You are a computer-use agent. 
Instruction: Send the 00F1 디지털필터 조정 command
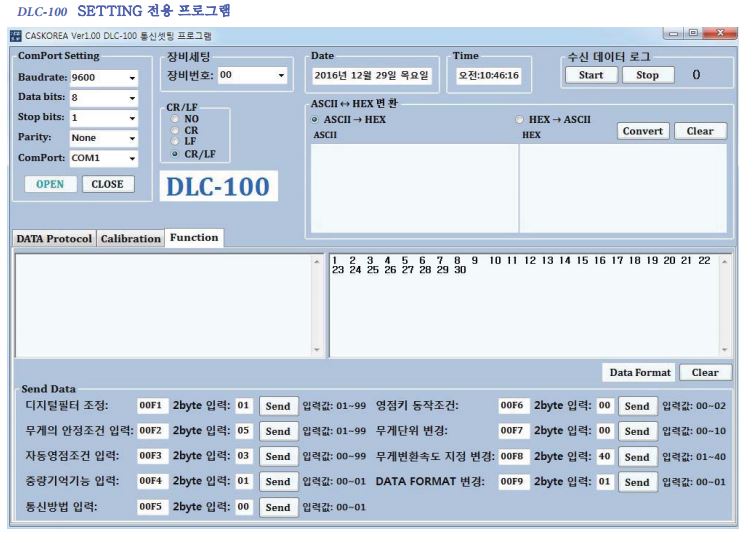278,406
